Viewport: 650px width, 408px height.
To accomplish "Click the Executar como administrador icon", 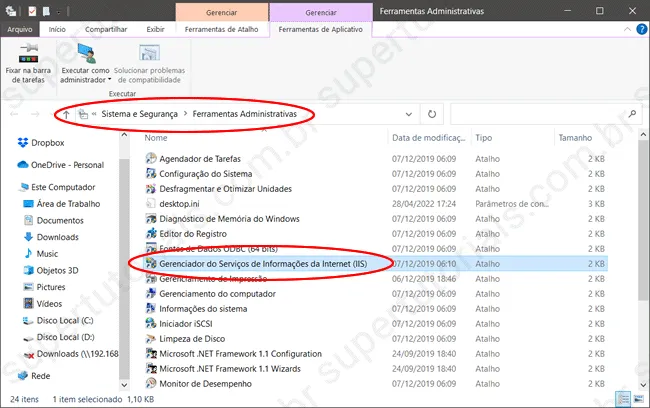I will click(x=87, y=53).
